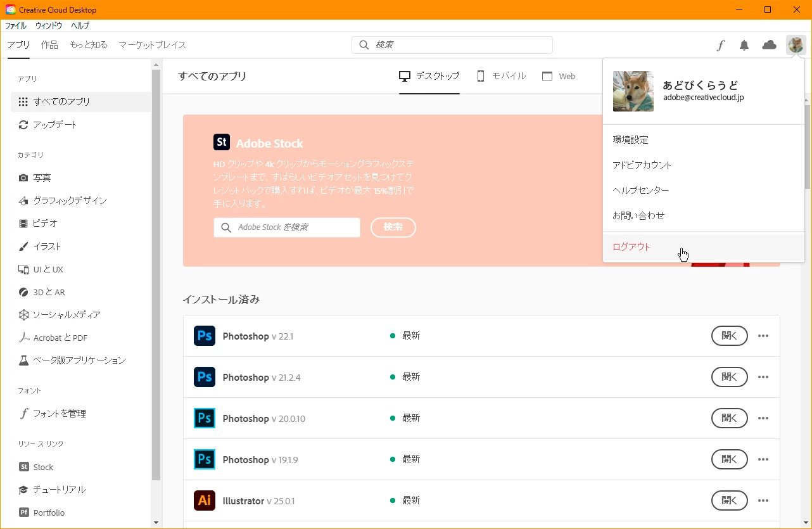Switch to the 作品 tab
Viewport: 812px width, 529px height.
49,45
